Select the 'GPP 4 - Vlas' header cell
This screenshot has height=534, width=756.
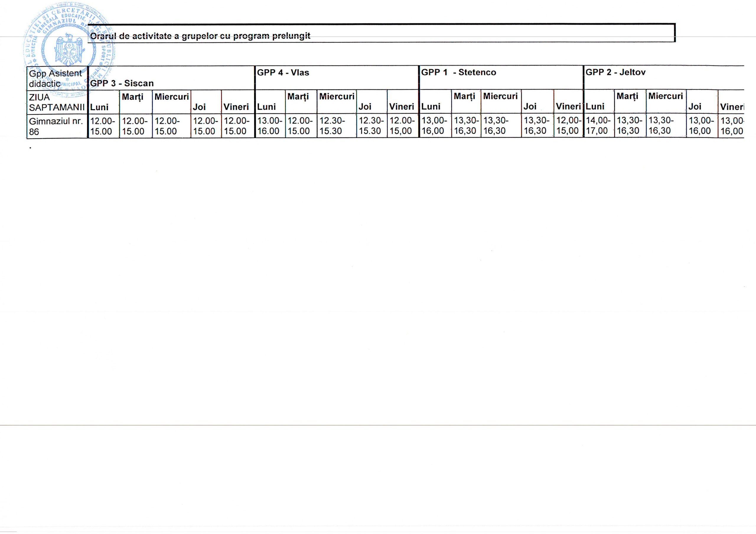click(283, 73)
